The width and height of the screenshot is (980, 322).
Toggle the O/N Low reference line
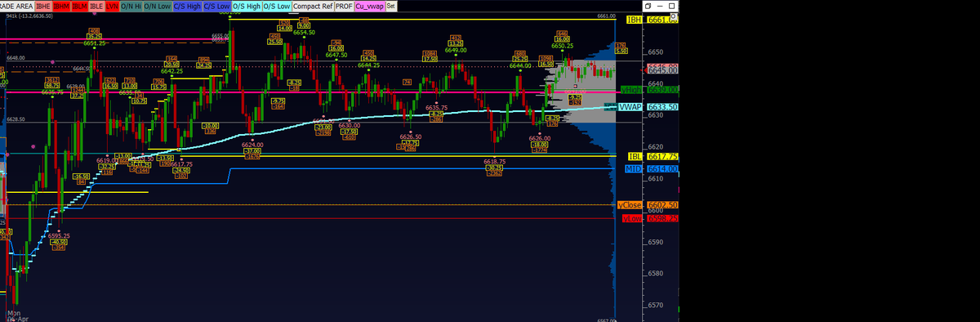pyautogui.click(x=158, y=6)
